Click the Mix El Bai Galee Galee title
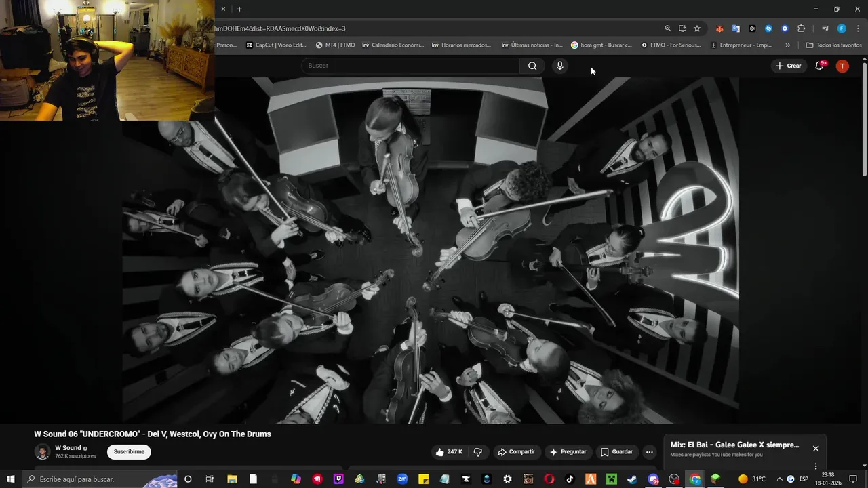Screen dimensions: 868x488 point(734,445)
